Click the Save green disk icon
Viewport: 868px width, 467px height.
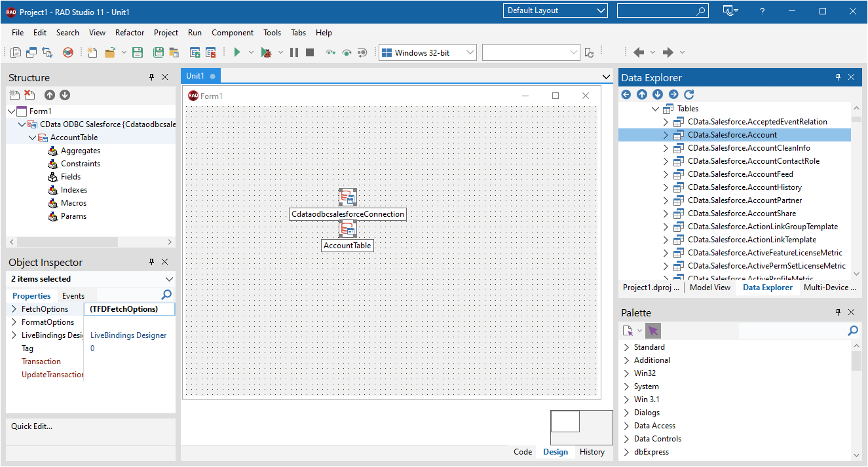pyautogui.click(x=138, y=52)
